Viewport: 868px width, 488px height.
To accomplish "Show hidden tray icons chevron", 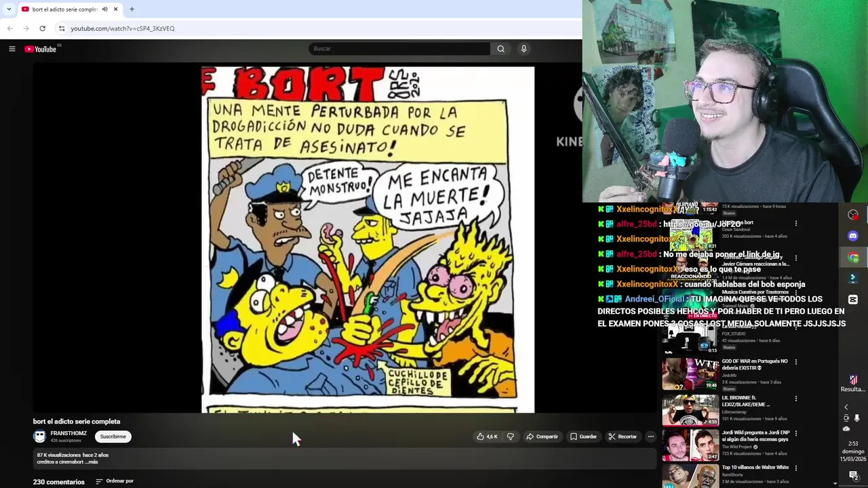I will pos(846,407).
